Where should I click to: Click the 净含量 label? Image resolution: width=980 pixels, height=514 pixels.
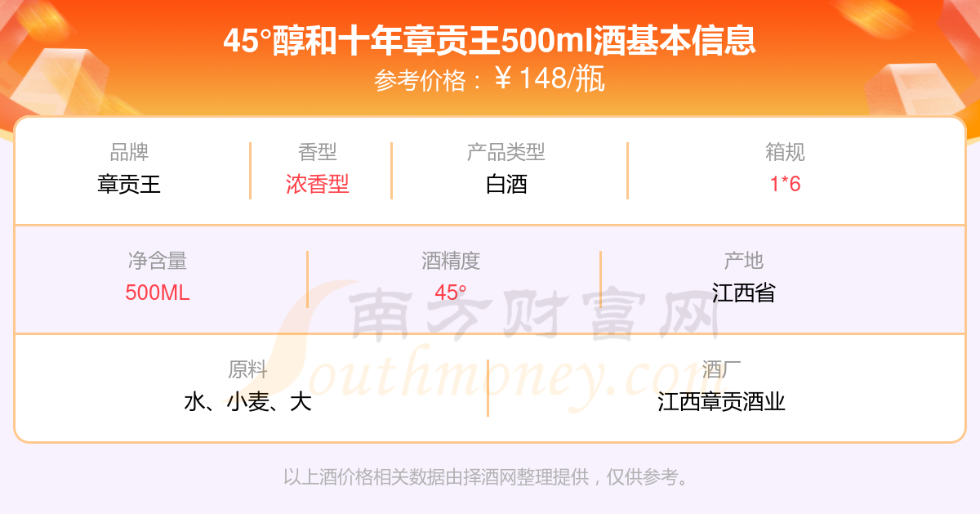[x=158, y=261]
